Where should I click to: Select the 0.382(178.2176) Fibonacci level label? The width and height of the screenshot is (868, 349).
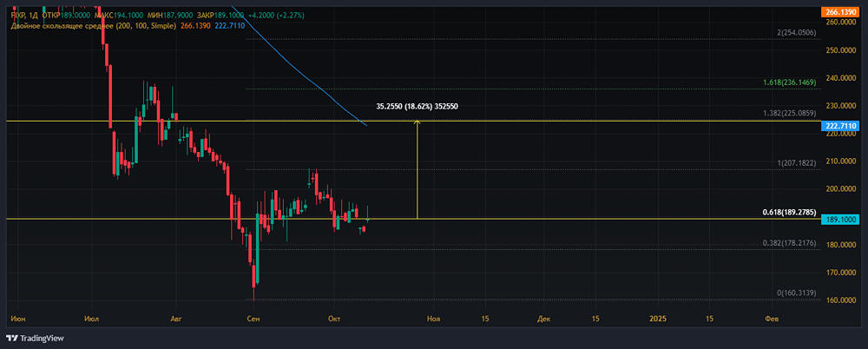[789, 243]
